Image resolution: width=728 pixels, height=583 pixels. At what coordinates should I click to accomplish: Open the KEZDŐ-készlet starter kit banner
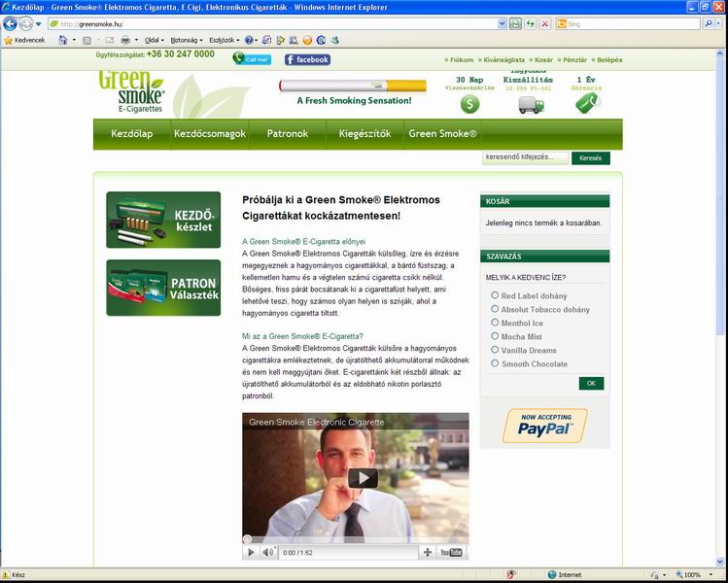click(x=163, y=220)
